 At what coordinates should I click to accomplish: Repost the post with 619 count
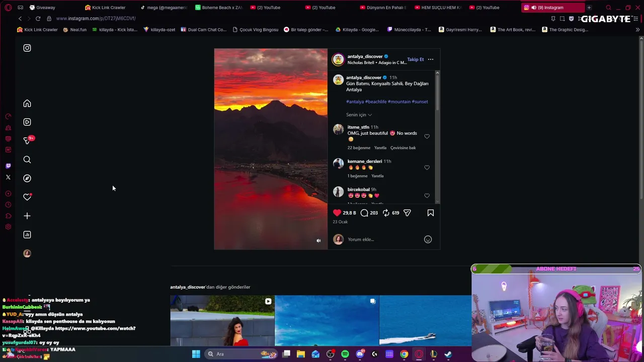(x=386, y=213)
